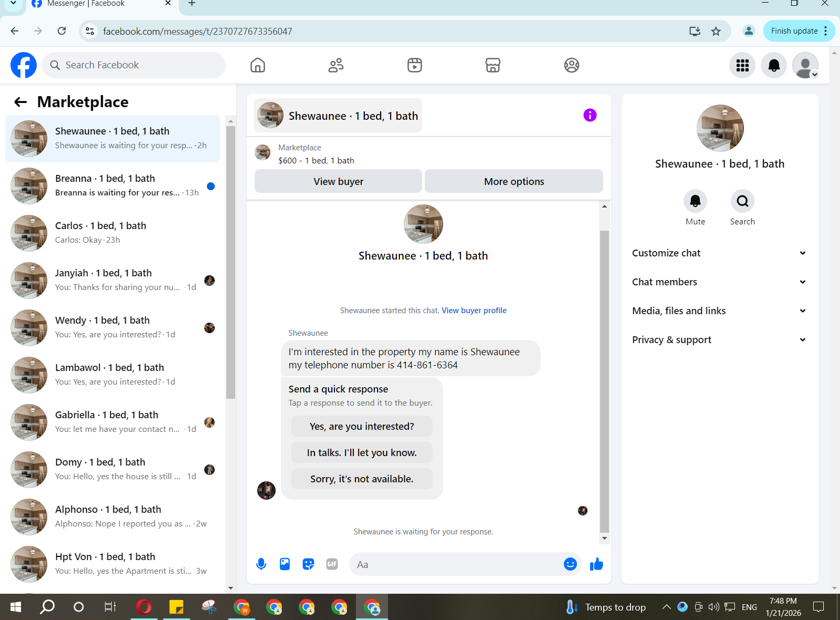Open the Carlos conversation in list
The height and width of the screenshot is (620, 840).
click(112, 233)
